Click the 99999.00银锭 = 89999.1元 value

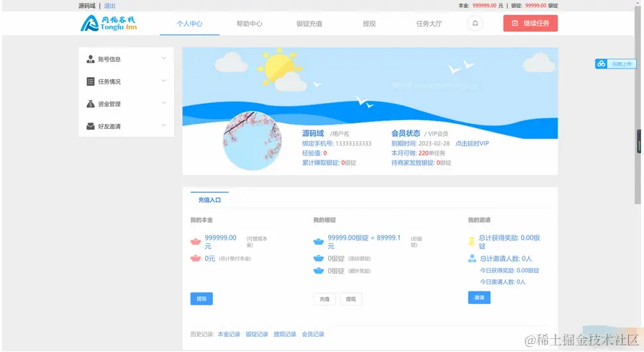point(364,242)
